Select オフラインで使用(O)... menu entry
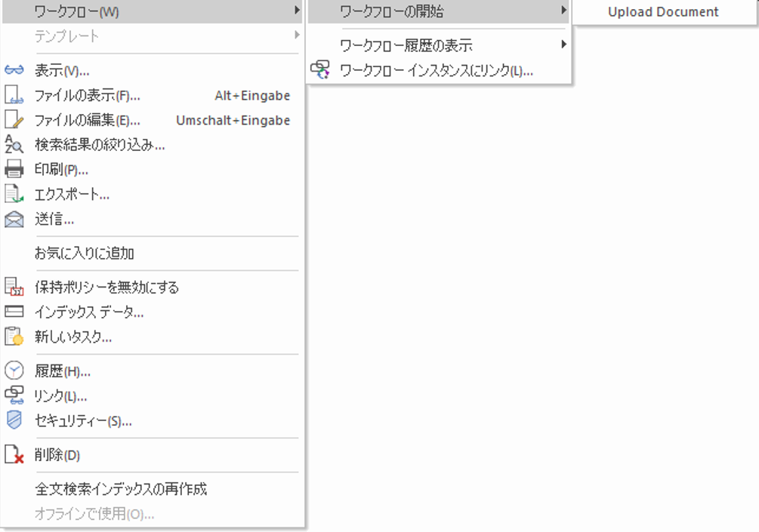The image size is (759, 532). coord(153,514)
